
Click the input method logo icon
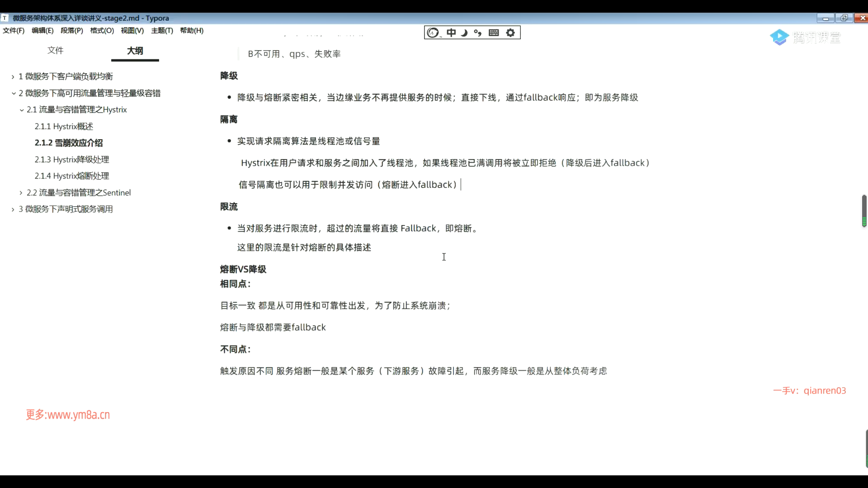coord(433,33)
